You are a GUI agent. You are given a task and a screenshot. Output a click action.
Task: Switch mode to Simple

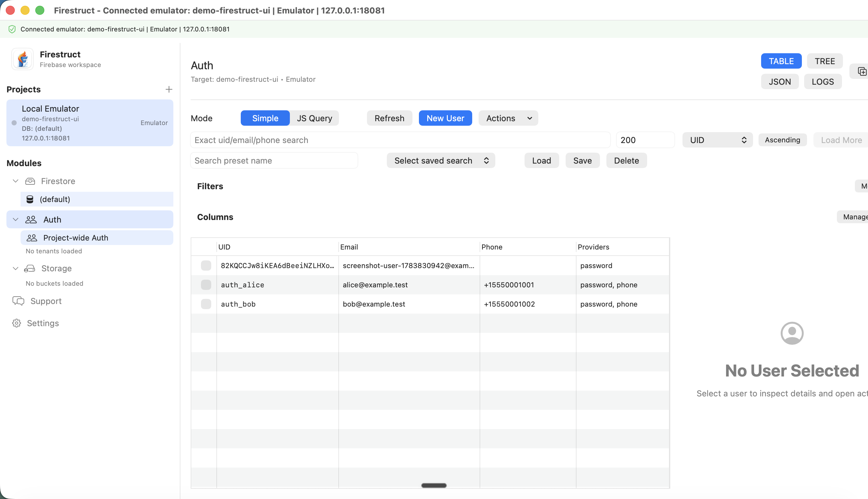coord(265,118)
